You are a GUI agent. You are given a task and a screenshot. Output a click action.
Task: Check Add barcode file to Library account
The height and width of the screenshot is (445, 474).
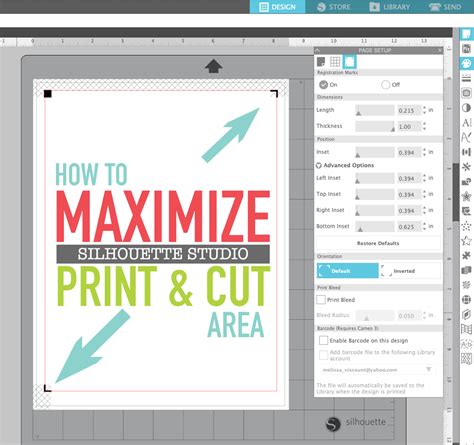(x=323, y=355)
